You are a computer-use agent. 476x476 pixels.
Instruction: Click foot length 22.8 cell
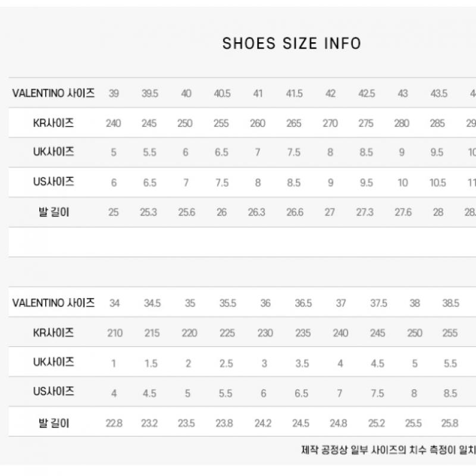(114, 423)
